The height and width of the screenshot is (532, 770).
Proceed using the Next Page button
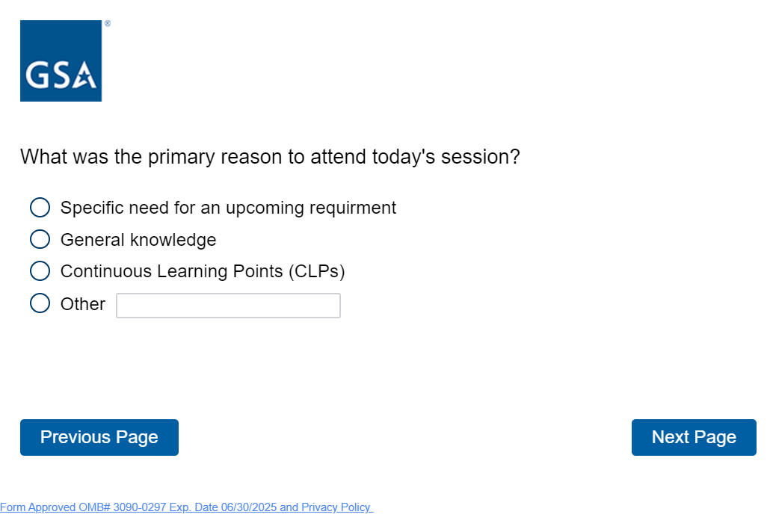[694, 437]
